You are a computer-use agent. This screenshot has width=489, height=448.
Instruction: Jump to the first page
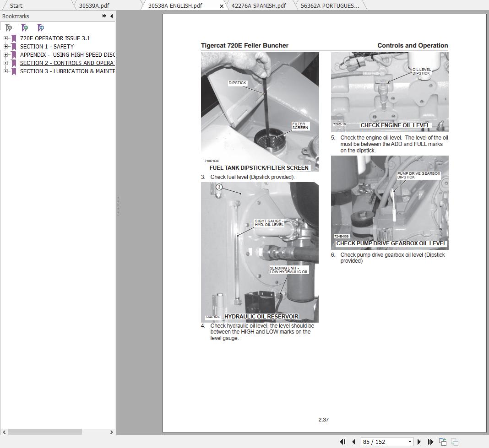pyautogui.click(x=343, y=442)
